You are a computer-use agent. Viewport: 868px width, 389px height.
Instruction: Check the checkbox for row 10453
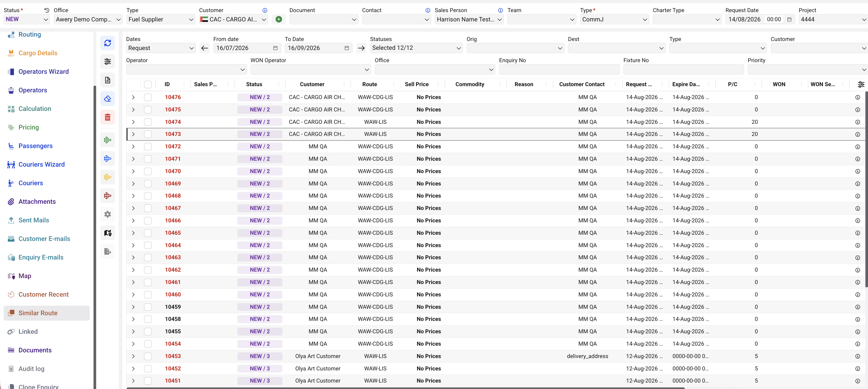(148, 356)
